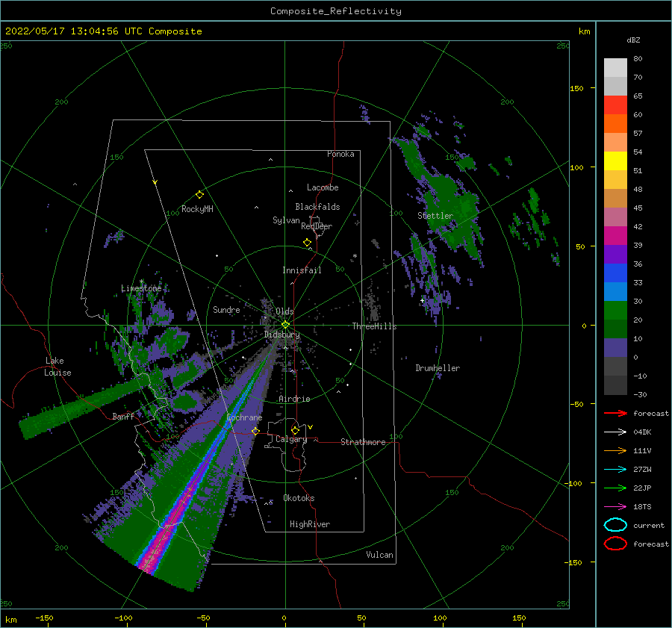Click the yellow diamond marker below RedDeer
This screenshot has width=672, height=628.
(307, 243)
